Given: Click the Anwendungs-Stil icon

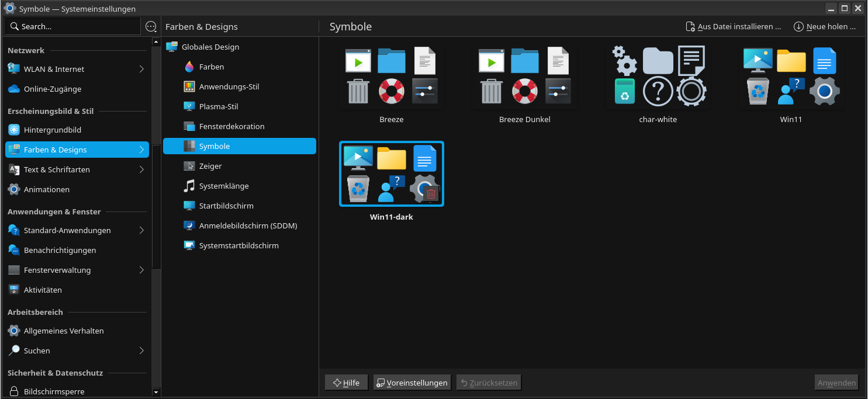Looking at the screenshot, I should 189,86.
